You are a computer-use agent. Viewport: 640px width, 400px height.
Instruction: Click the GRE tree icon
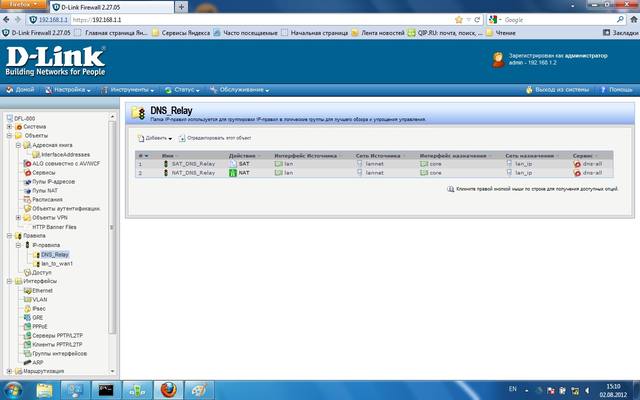[27, 318]
